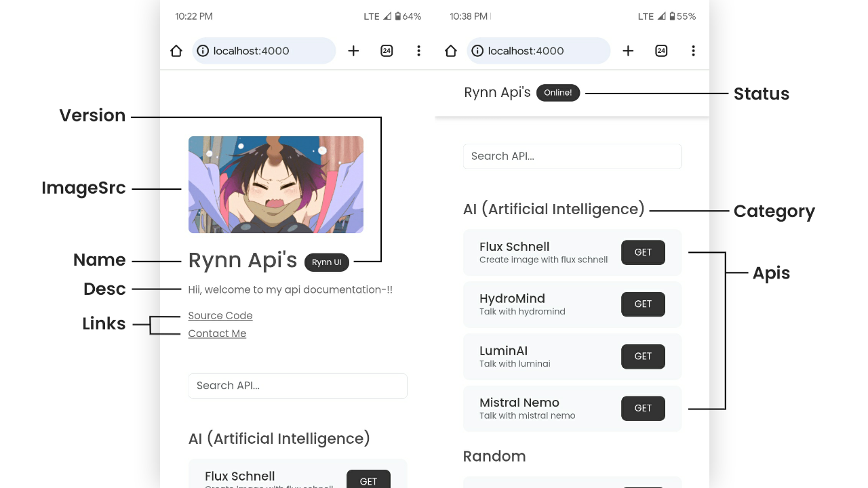
Task: Open the 24-tabs switcher in 10:38 PM screen
Action: pos(661,51)
